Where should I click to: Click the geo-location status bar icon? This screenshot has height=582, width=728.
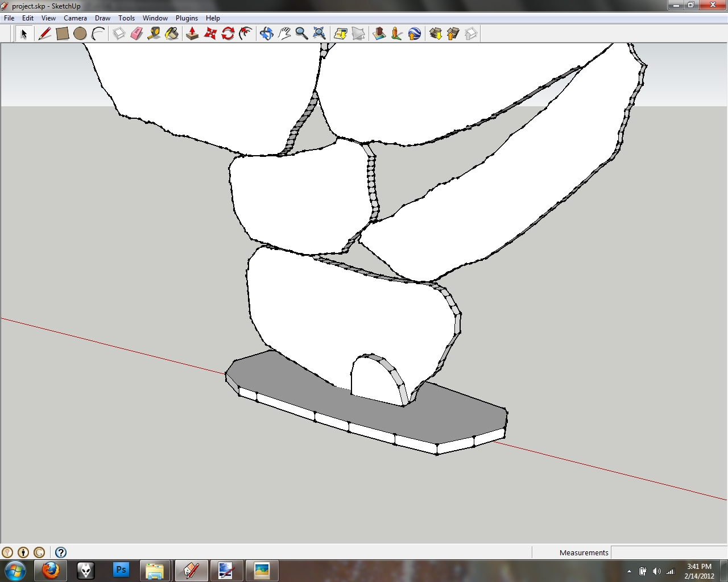point(7,552)
